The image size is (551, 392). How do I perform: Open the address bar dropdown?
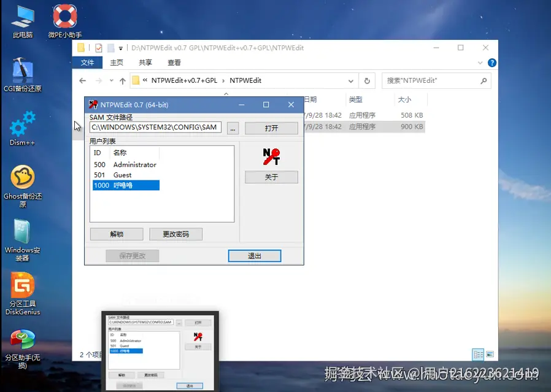(x=350, y=80)
